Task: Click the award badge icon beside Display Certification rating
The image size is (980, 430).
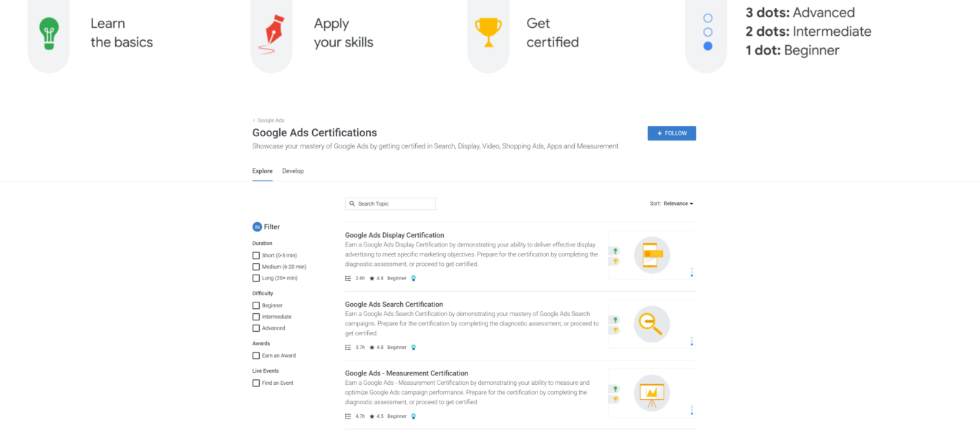Action: (413, 278)
